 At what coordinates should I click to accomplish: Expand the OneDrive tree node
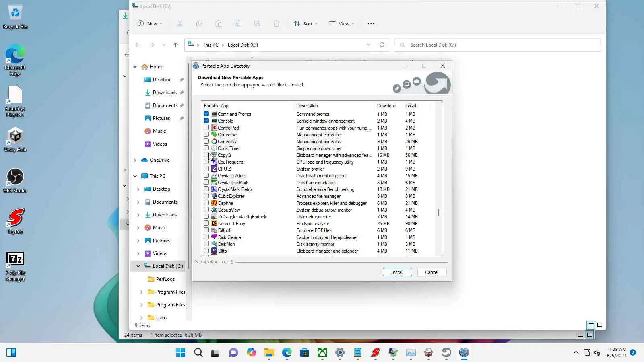tap(135, 160)
